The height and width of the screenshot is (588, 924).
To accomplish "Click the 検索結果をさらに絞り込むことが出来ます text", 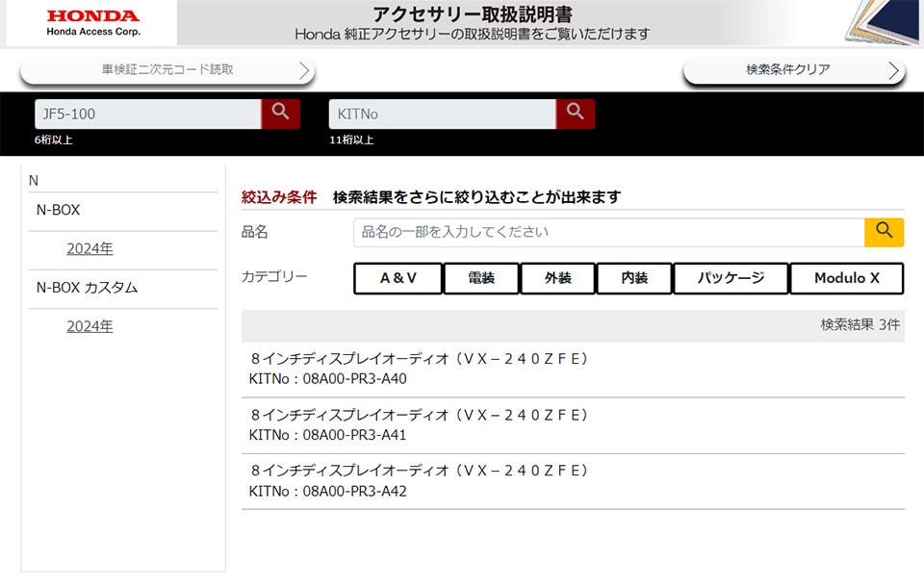I will pyautogui.click(x=476, y=197).
